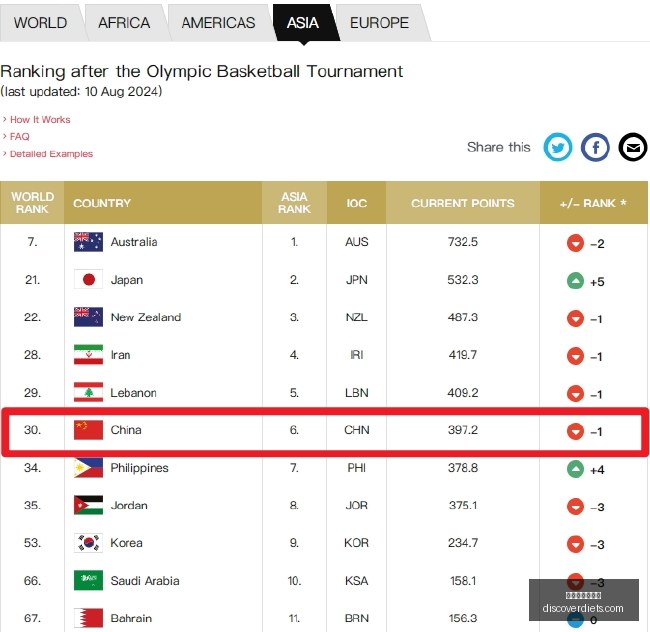
Task: Click the Saudi Arabia flag icon
Action: (x=88, y=581)
